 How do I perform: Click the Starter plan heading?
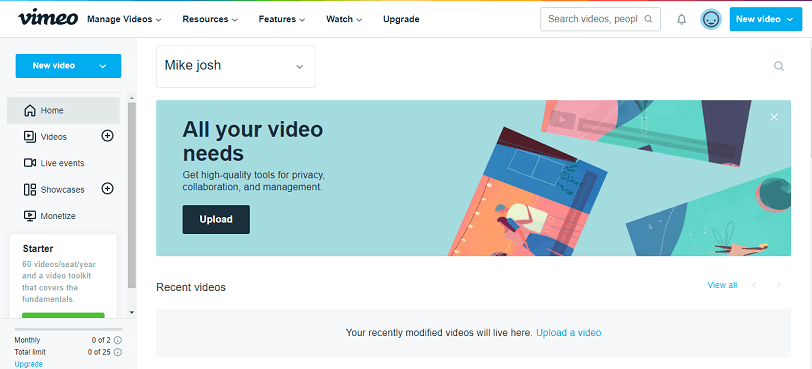tap(38, 248)
